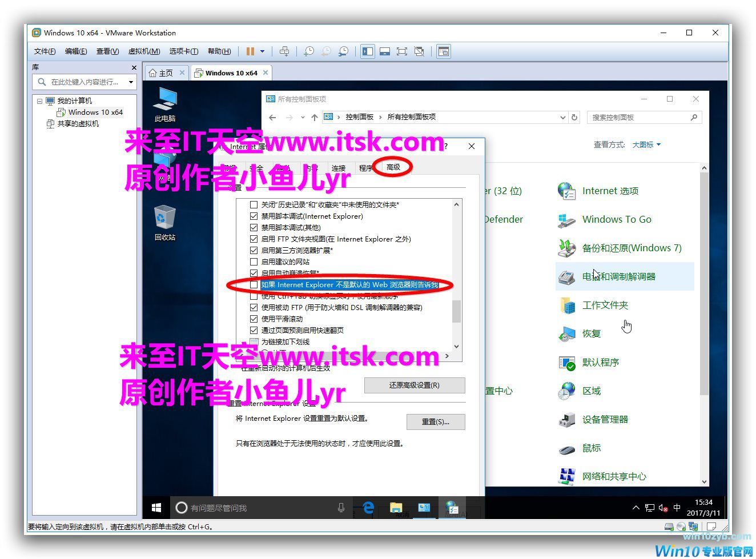Screen dimensions: 756x559
Task: Open the 大图标 view mode dropdown
Action: pos(646,144)
